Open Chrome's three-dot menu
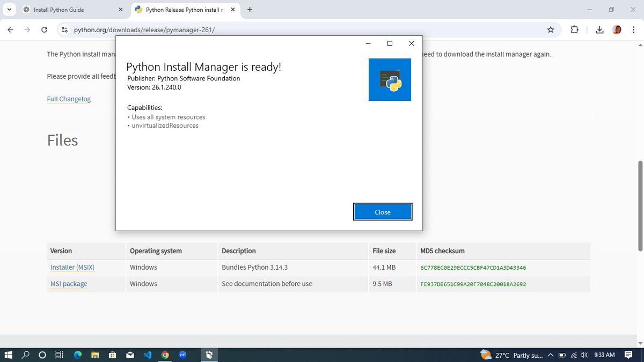Image resolution: width=644 pixels, height=362 pixels. pos(634,30)
